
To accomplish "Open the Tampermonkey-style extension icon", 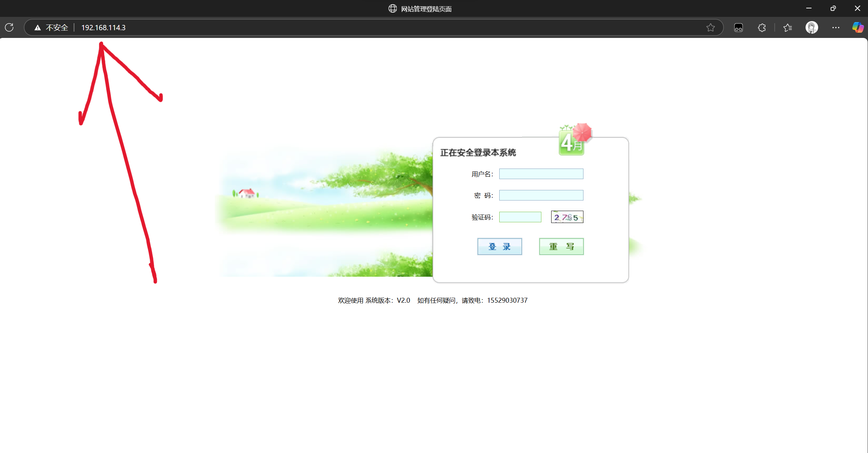I will click(x=738, y=28).
